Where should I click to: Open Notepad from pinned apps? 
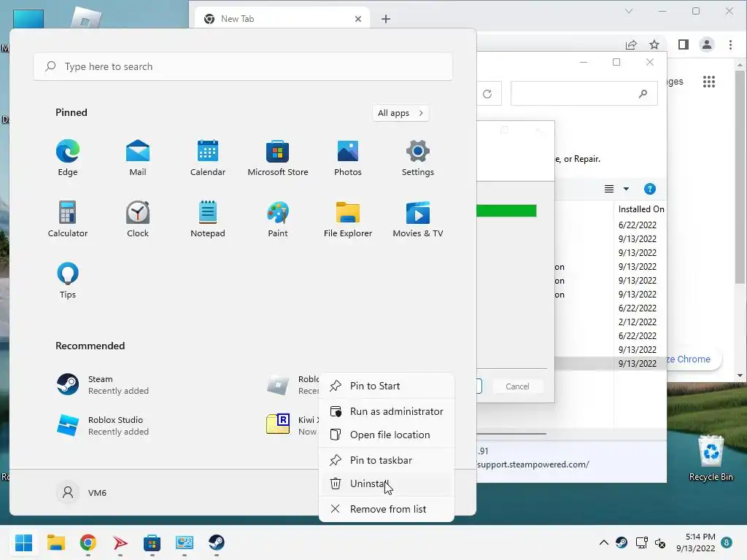point(208,219)
